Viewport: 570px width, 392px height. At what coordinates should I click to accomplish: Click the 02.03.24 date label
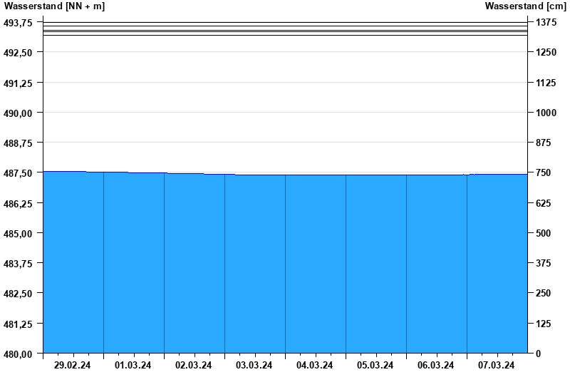194,366
